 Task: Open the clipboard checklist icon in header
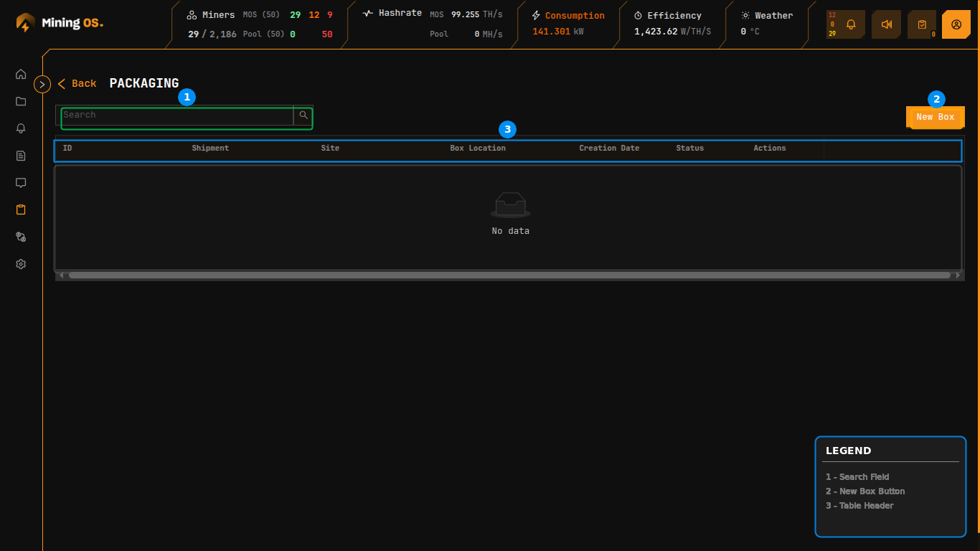pos(922,24)
